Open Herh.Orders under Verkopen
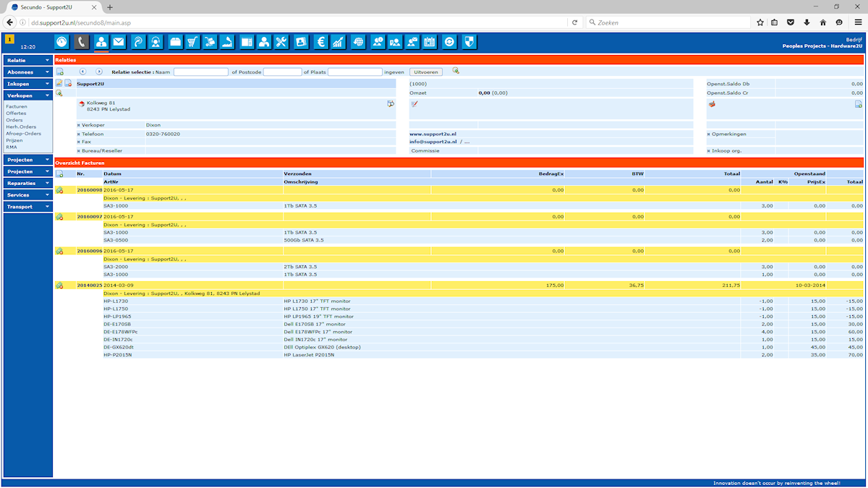 tap(21, 127)
